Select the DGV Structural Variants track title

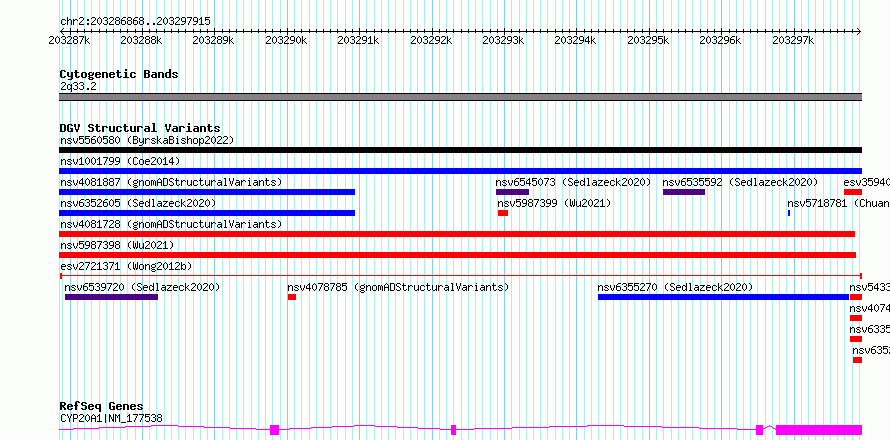coord(140,128)
